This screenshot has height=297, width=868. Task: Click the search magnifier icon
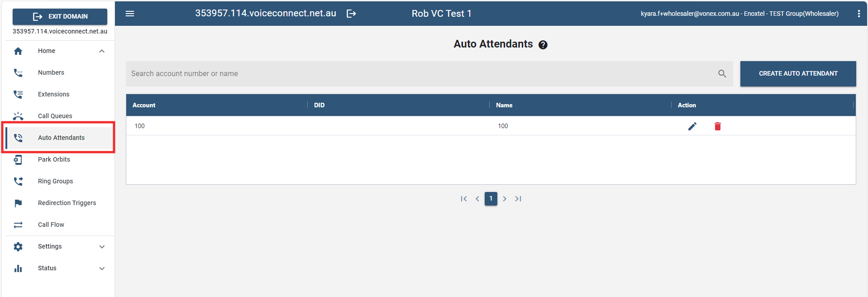(x=722, y=74)
